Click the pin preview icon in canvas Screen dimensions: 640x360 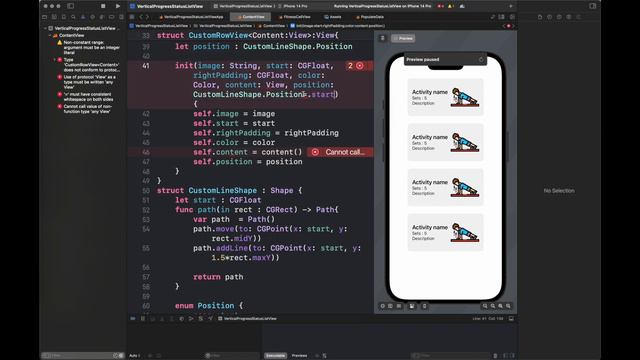(382, 38)
